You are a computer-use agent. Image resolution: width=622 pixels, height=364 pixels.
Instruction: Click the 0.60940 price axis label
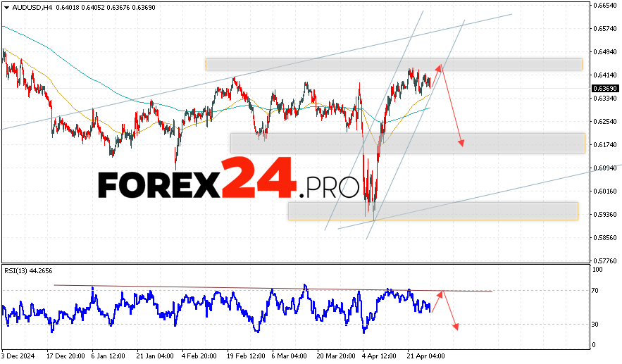[605, 168]
